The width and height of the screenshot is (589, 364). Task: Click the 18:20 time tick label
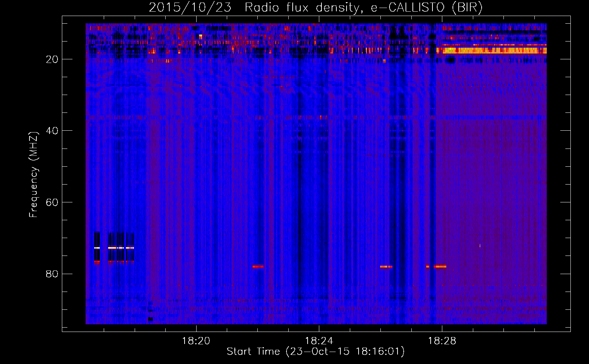[196, 341]
